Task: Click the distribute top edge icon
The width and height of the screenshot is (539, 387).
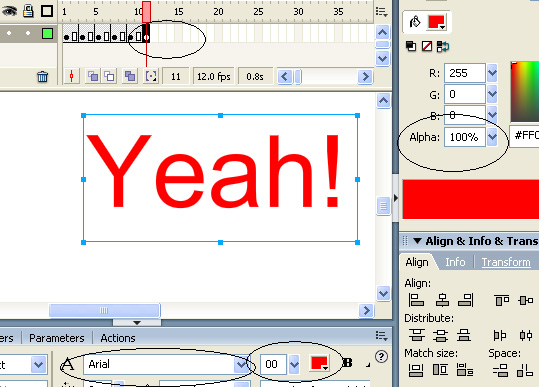Action: [x=417, y=335]
